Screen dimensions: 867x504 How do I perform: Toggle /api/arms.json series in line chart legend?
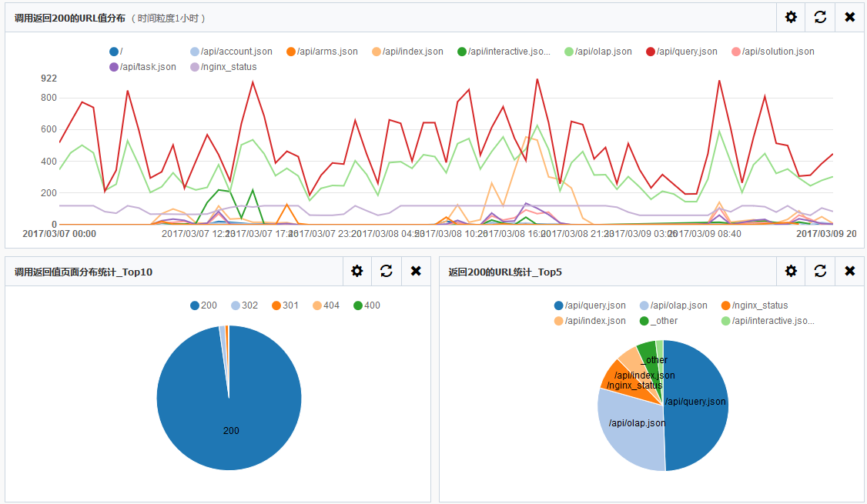pos(322,52)
